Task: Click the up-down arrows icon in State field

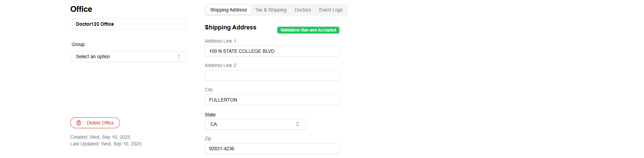Action: tap(298, 124)
